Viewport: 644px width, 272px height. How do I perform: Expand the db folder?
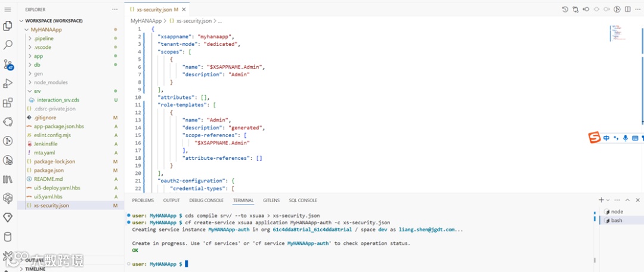coord(37,65)
